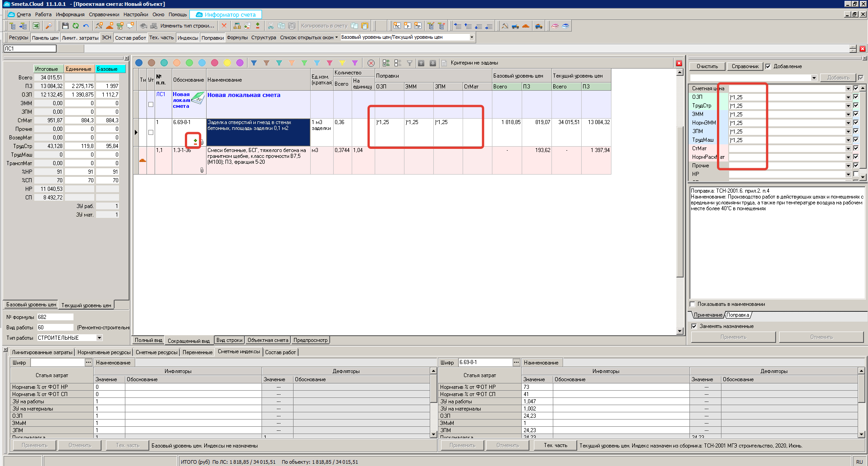Click the blue stacked books icon
Viewport: 868px width, 466px height.
point(565,26)
